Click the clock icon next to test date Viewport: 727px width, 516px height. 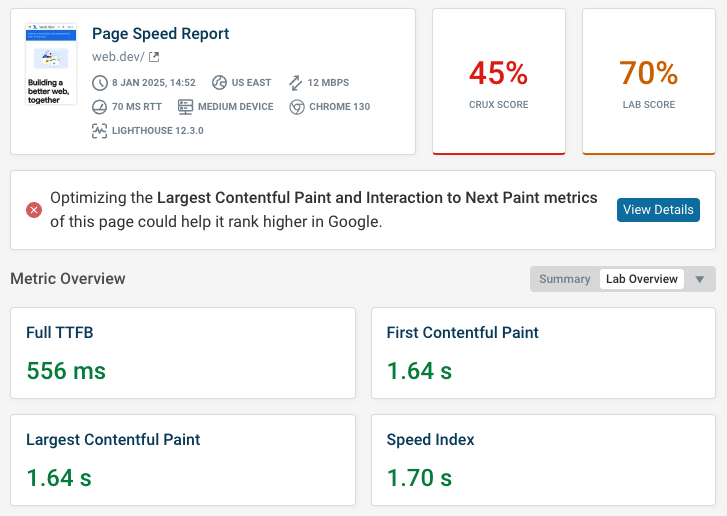(99, 83)
